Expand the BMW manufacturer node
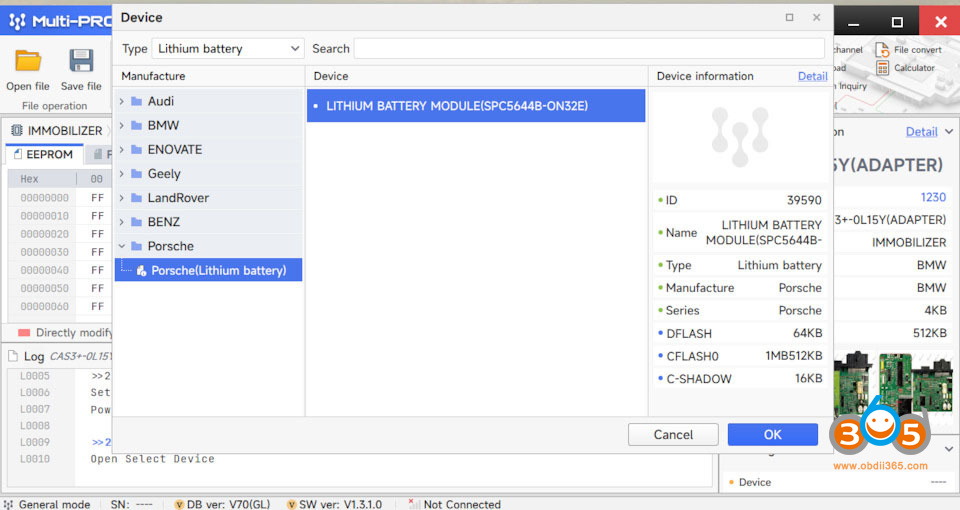960x510 pixels. pos(122,125)
